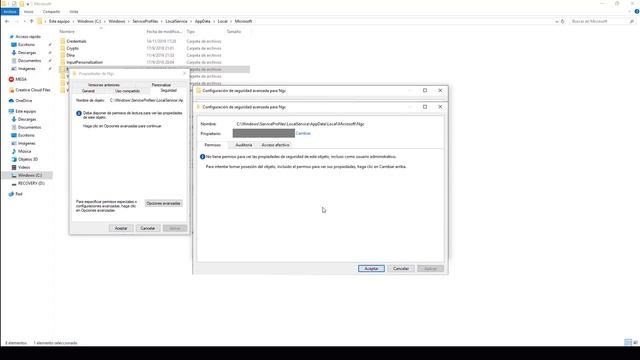Click the Windows (C:) drive icon
640x360 pixels.
(14, 175)
